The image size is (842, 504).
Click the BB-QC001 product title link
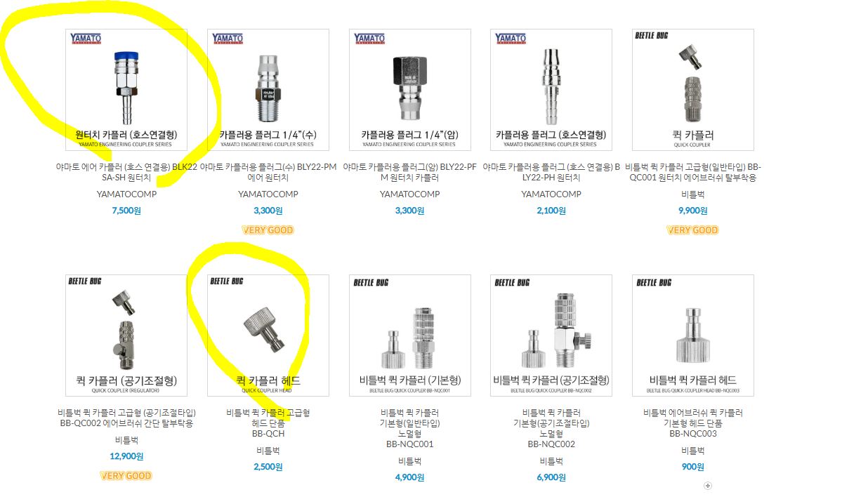[692, 172]
